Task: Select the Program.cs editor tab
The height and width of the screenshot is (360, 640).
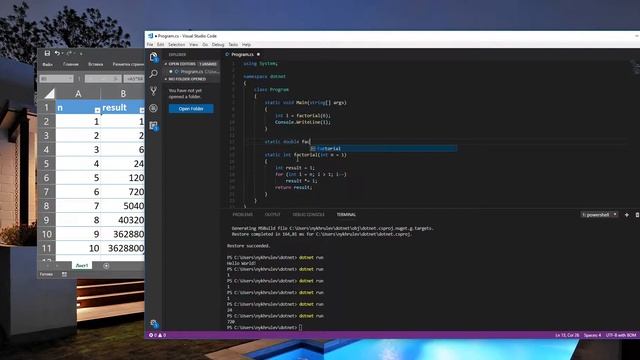Action: [x=242, y=54]
